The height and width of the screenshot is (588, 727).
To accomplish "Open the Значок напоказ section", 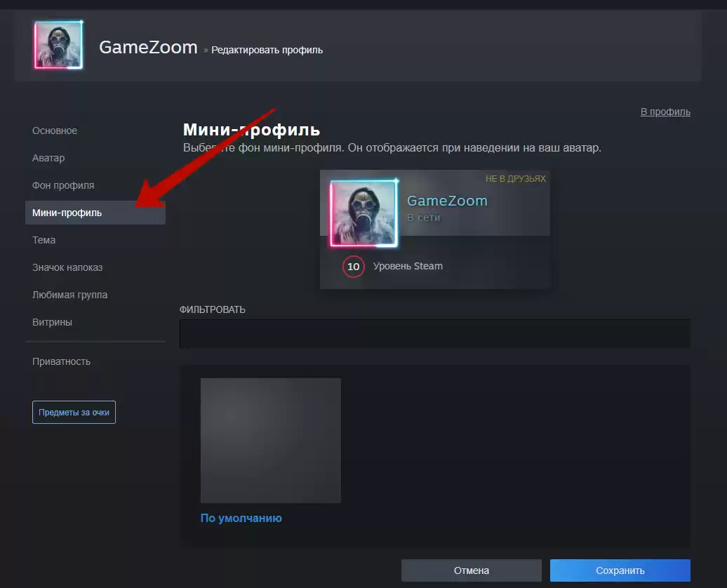I will (x=67, y=267).
